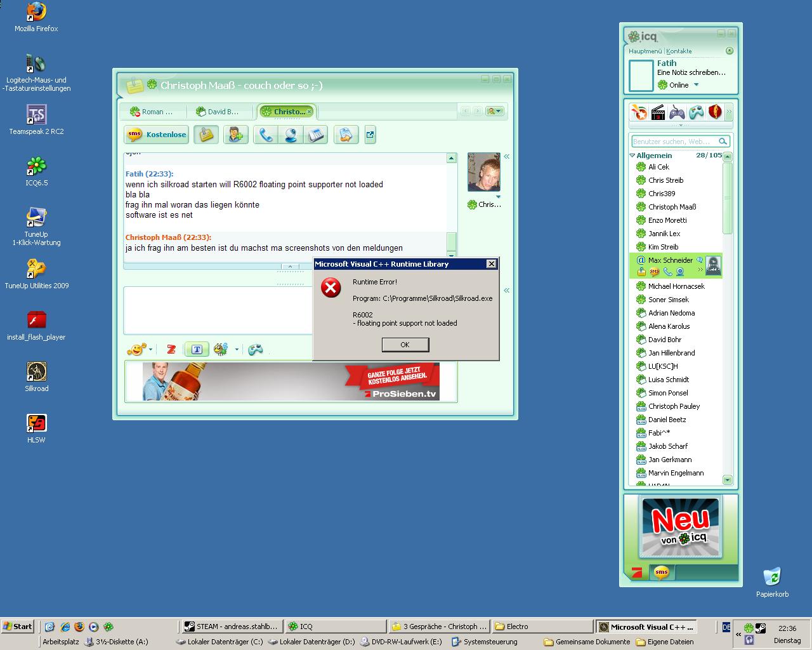Viewport: 812px width, 650px height.
Task: Click the Kostenlose SMS button
Action: (157, 135)
